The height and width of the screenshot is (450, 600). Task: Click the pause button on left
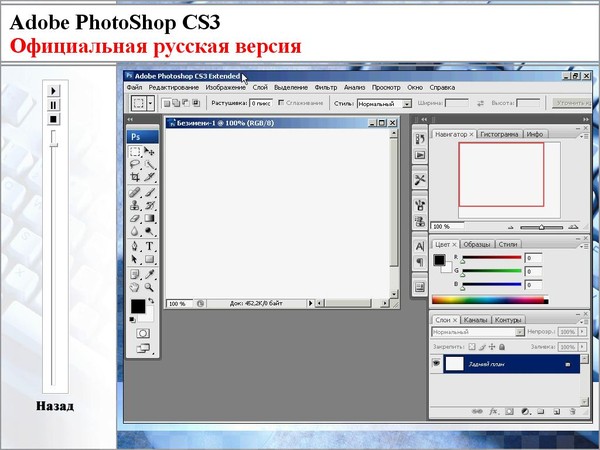click(x=53, y=105)
